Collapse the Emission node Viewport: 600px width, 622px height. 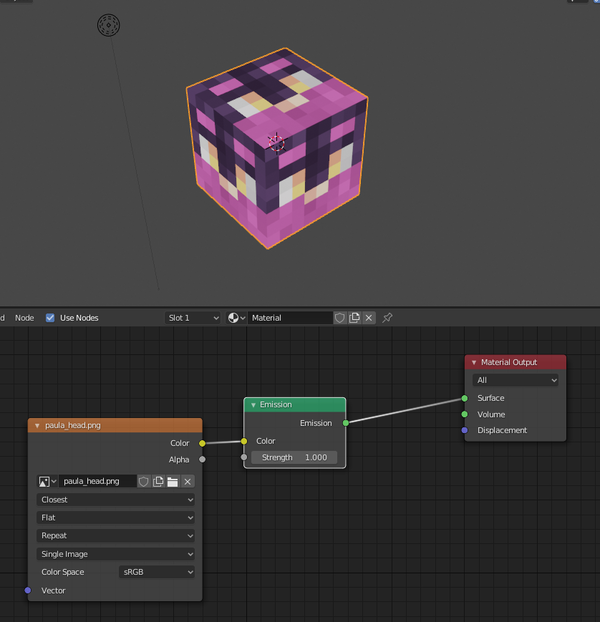click(x=253, y=405)
